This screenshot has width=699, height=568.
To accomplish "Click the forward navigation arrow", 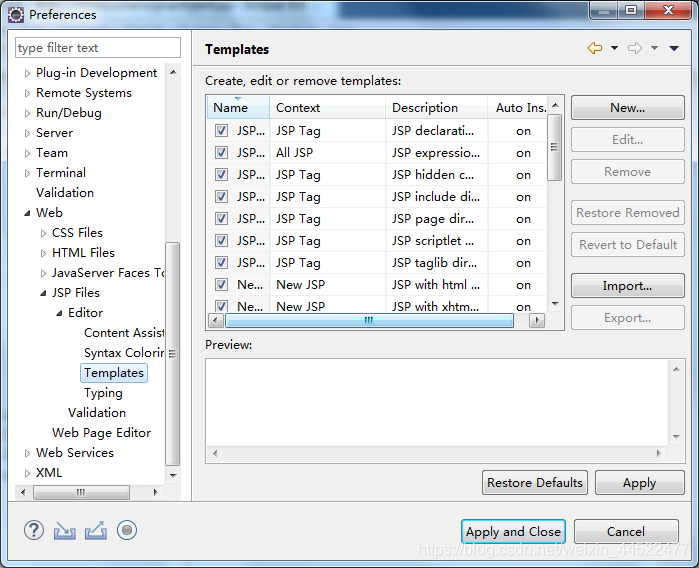I will point(635,48).
